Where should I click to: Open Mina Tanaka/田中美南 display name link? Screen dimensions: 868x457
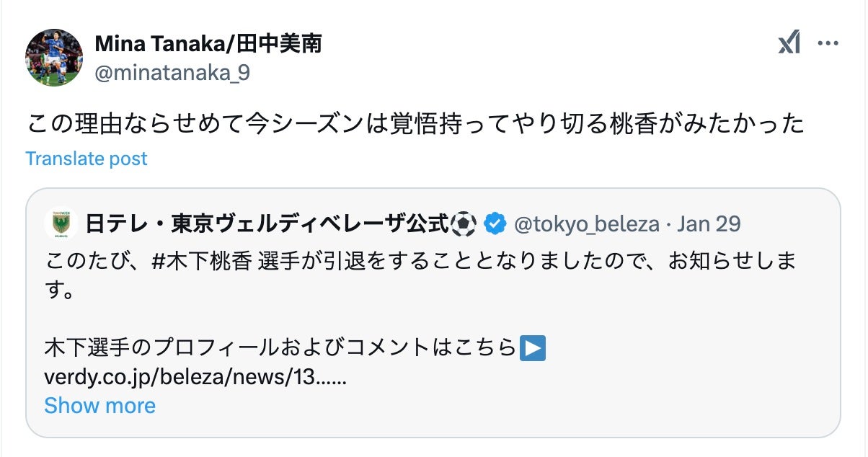pyautogui.click(x=208, y=44)
